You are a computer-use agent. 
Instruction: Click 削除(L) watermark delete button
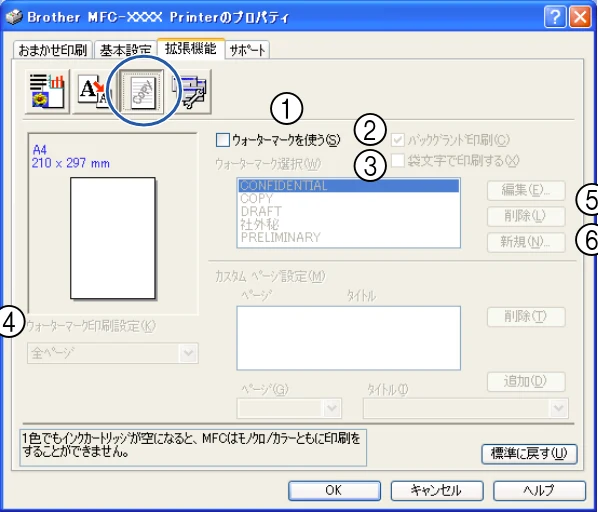tap(526, 216)
